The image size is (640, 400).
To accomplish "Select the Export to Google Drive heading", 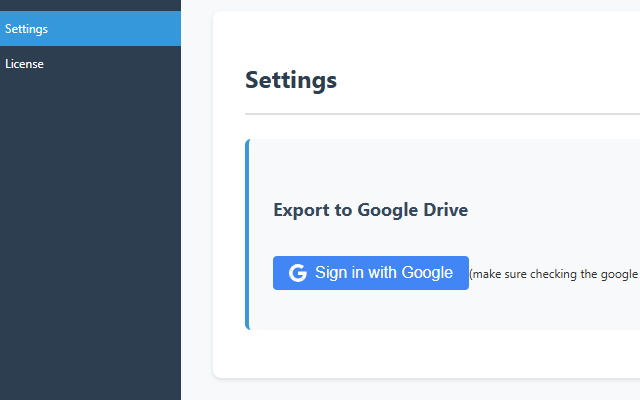I will coord(371,210).
